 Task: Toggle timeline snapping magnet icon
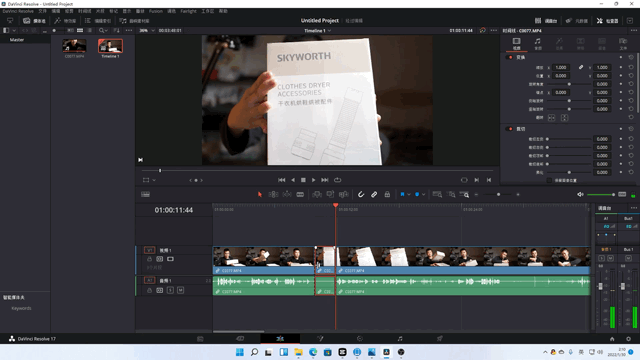pos(361,194)
